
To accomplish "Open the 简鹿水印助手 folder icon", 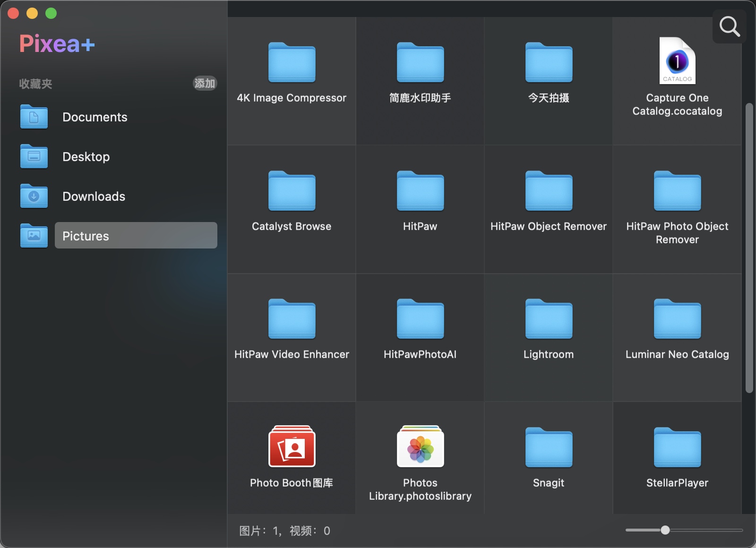I will [x=420, y=62].
